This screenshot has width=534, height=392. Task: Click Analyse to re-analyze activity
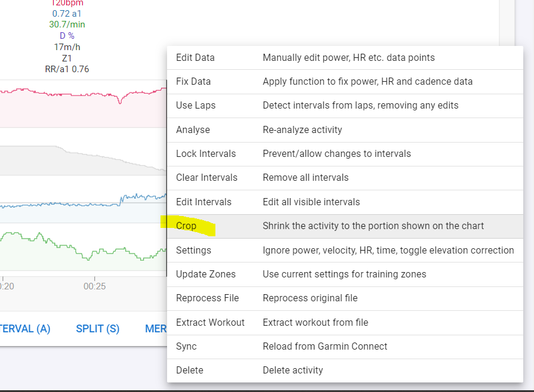coord(345,129)
